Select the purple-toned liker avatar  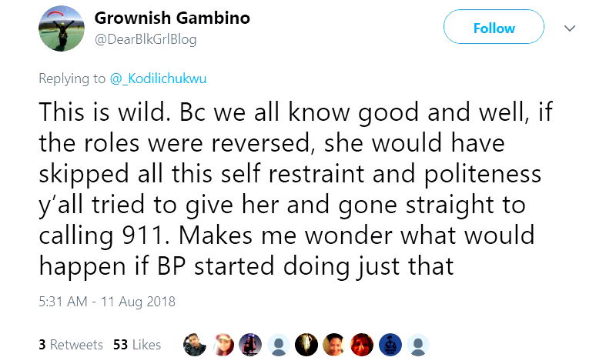[250, 345]
